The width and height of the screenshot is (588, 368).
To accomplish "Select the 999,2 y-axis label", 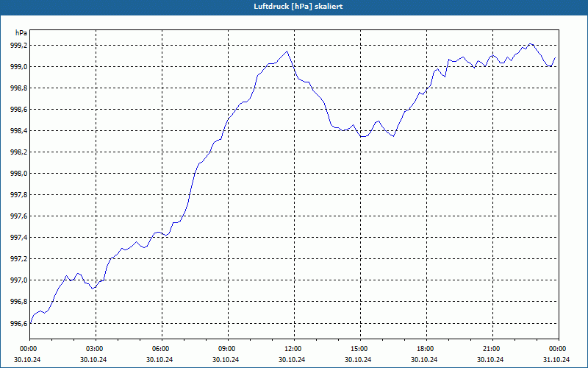I will [x=19, y=46].
